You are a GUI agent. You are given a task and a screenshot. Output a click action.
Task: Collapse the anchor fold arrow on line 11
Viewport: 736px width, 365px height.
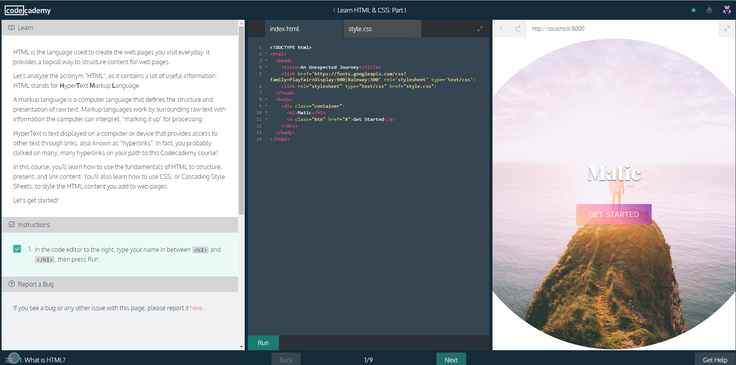tap(266, 120)
